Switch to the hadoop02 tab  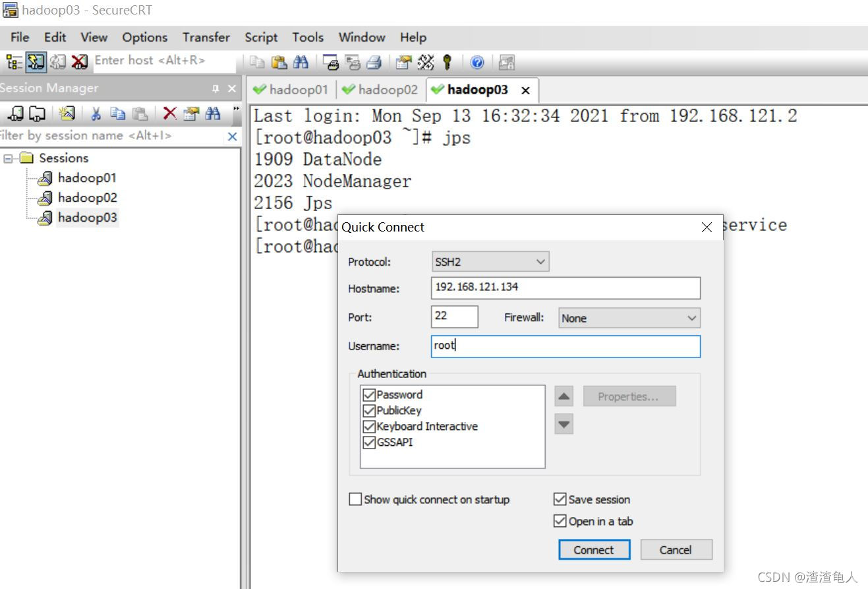pyautogui.click(x=381, y=90)
